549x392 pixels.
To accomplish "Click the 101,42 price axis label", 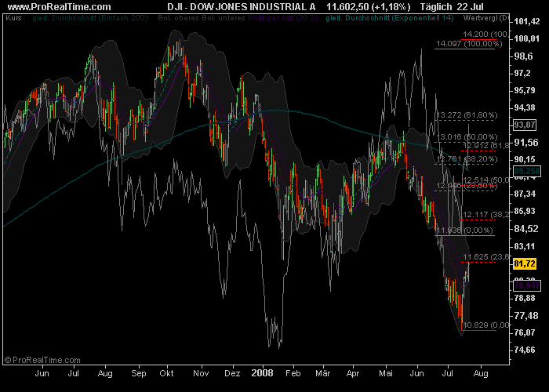I will pyautogui.click(x=526, y=22).
